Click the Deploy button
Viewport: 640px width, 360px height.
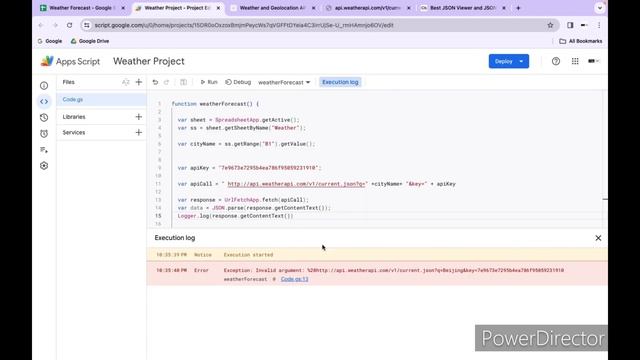coord(504,61)
